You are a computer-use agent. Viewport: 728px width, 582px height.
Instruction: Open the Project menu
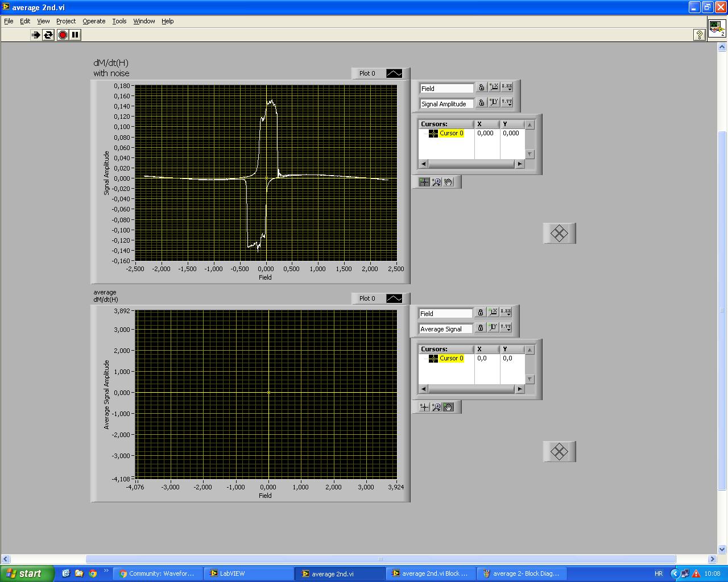(x=66, y=21)
